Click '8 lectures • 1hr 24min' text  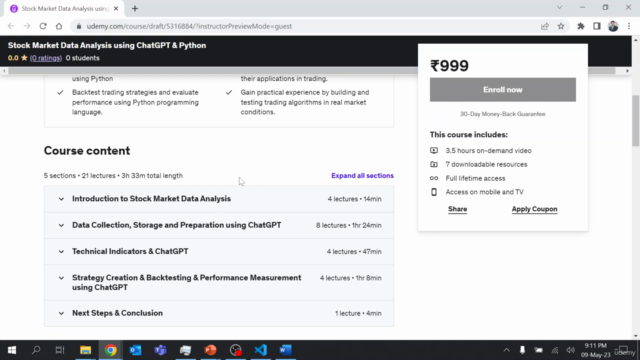tap(349, 225)
